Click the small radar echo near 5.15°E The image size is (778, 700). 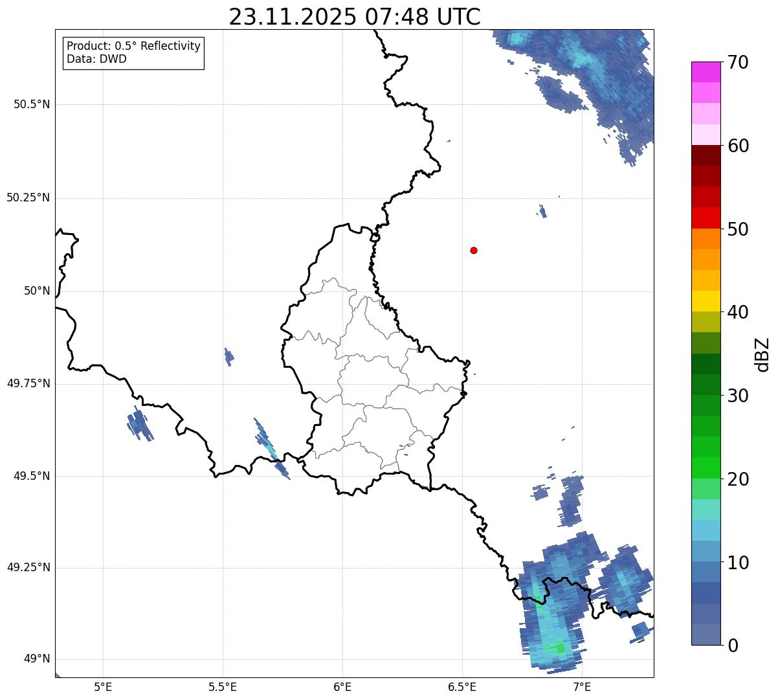tap(140, 424)
